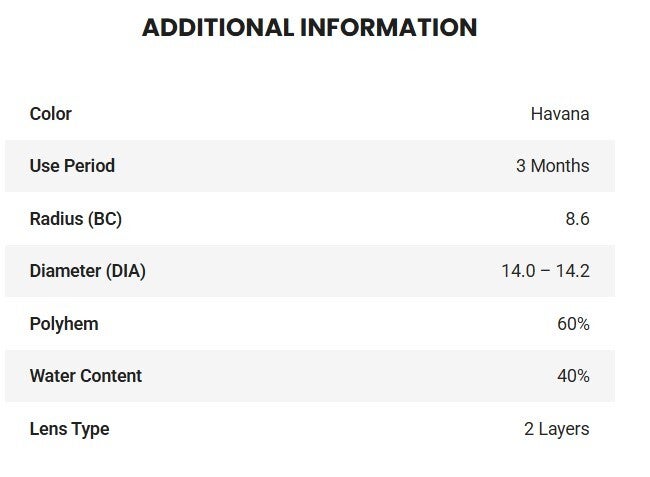Viewport: 650px width, 477px height.
Task: Click the 14.2 diameter value
Action: click(573, 271)
